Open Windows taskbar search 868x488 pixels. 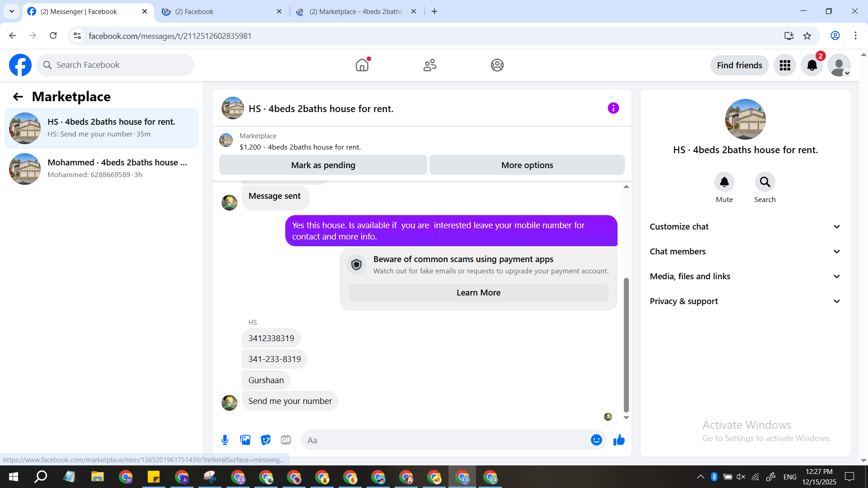click(41, 477)
